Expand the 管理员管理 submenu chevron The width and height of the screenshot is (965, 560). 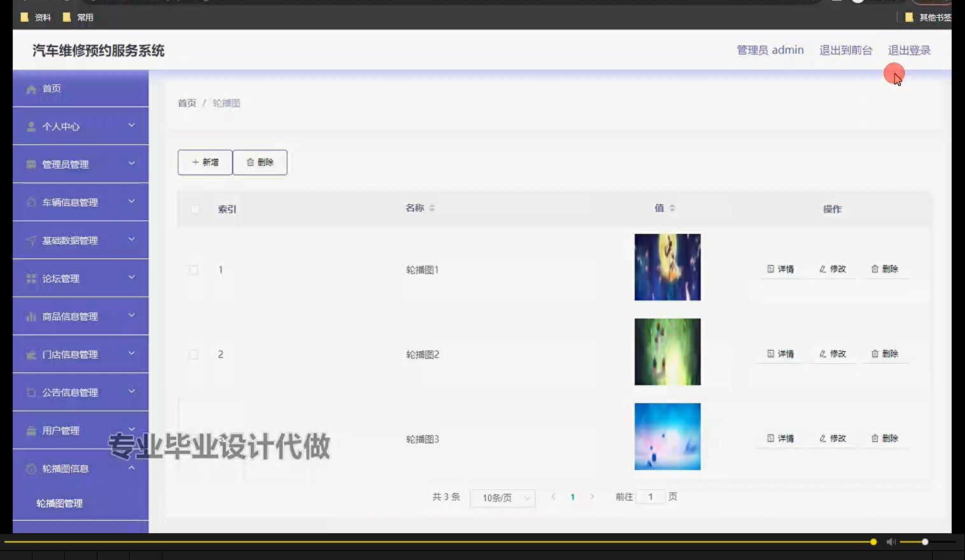[x=132, y=164]
